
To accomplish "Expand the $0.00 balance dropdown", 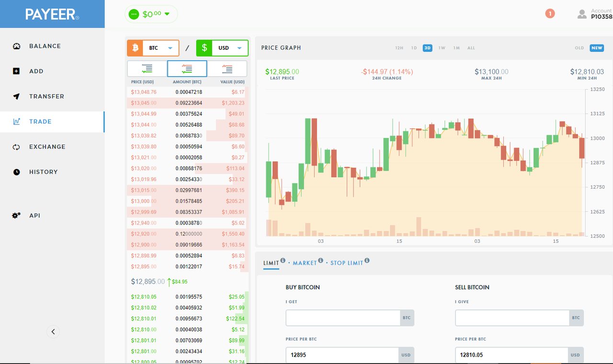I will click(151, 14).
